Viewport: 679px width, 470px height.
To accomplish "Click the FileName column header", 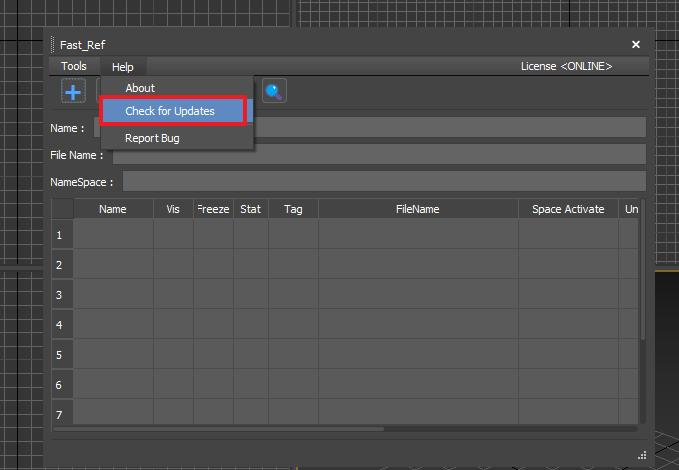I will pos(418,209).
